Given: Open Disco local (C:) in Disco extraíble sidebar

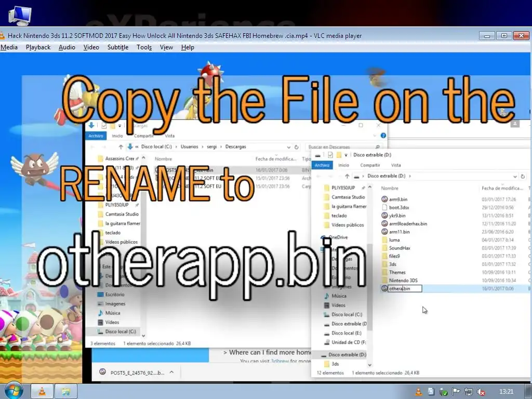Looking at the screenshot, I should 347,314.
